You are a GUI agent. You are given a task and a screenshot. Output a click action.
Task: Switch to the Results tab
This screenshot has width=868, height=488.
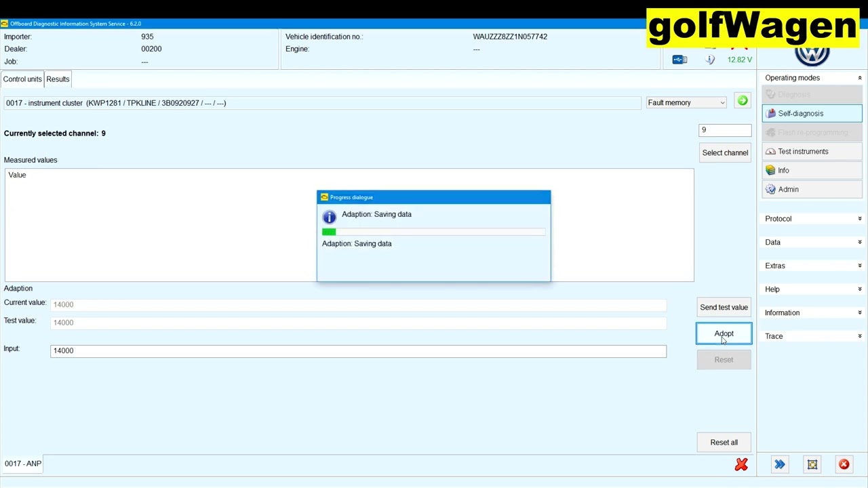[x=58, y=79]
